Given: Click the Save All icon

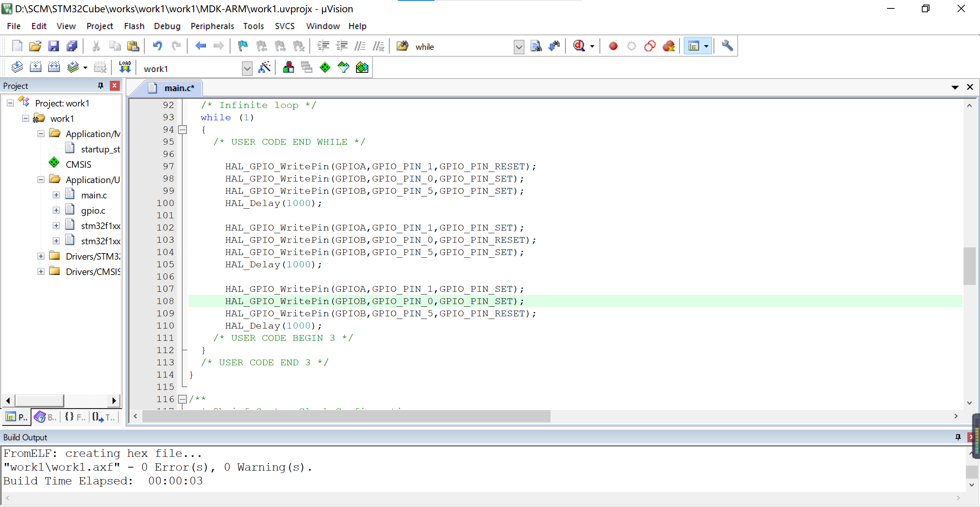Looking at the screenshot, I should [x=72, y=46].
